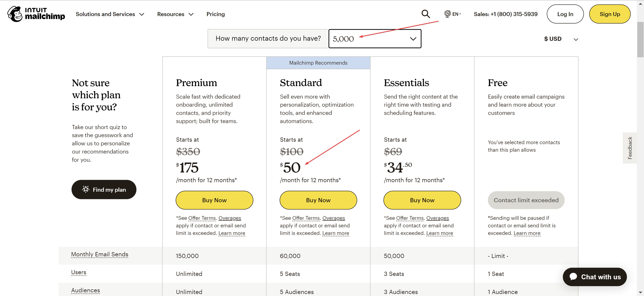The width and height of the screenshot is (644, 296).
Task: Click sparkle icon on Find my plan
Action: (86, 189)
